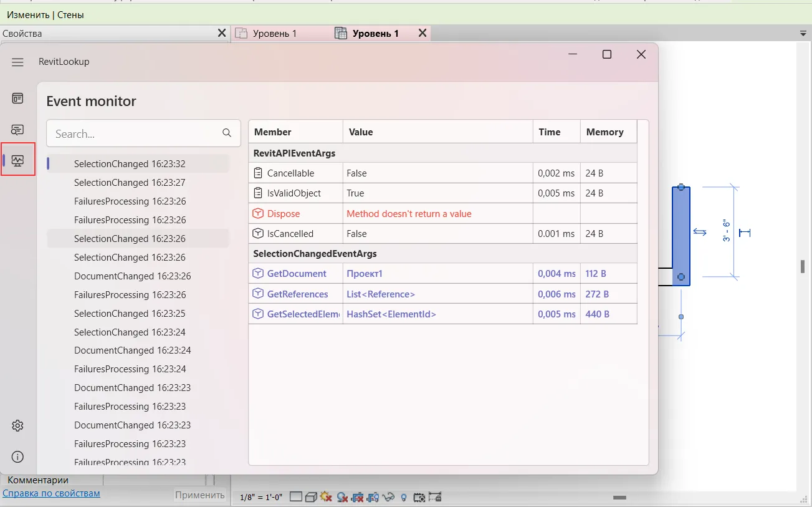
Task: Sort by the Time column header
Action: click(x=556, y=132)
